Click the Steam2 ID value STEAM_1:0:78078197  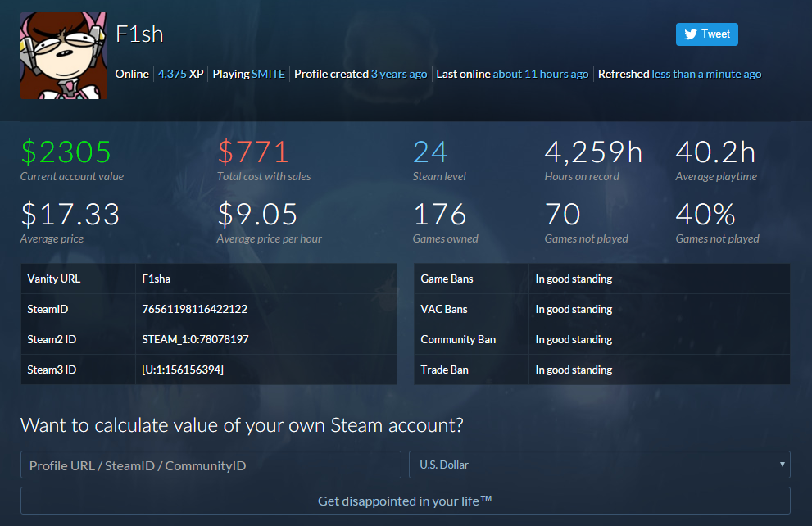195,340
